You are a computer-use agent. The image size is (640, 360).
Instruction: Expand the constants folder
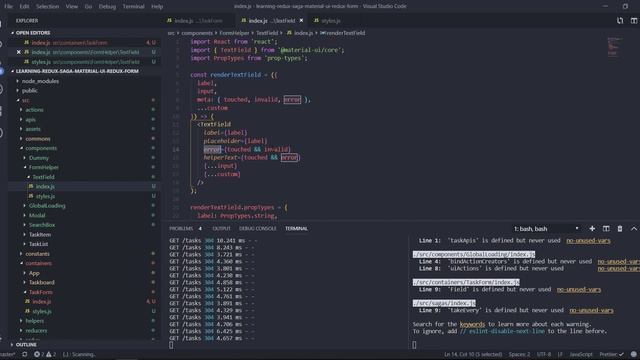(x=37, y=254)
